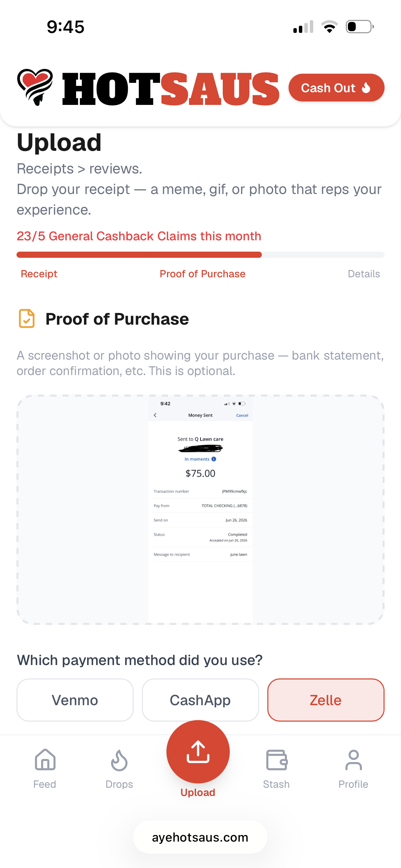
Task: Tap the uploaded Money Sent screenshot thumbnail
Action: 200,510
